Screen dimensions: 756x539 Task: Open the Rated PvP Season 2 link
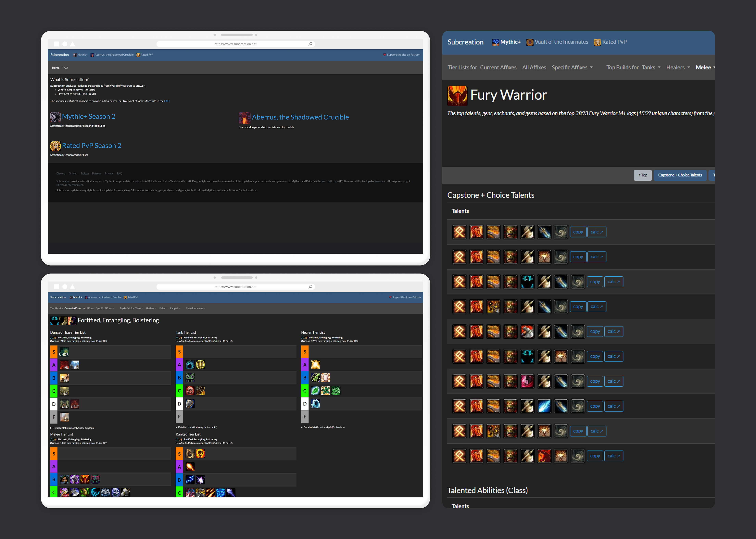click(x=92, y=146)
